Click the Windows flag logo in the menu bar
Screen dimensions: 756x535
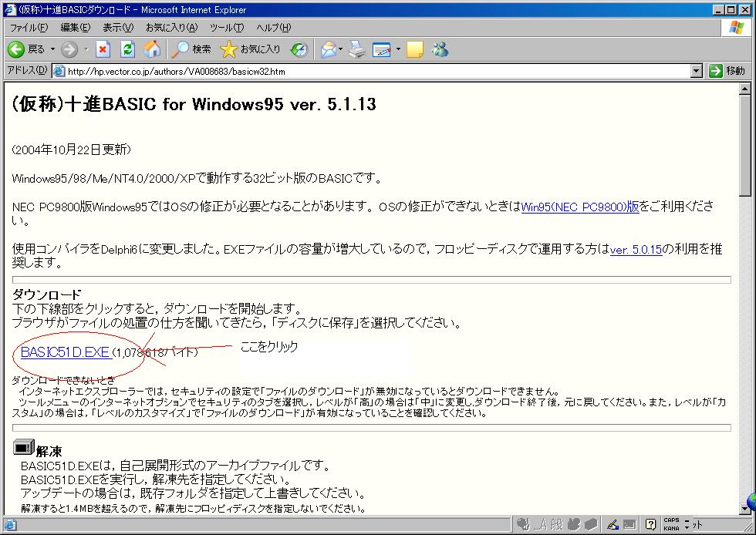[736, 28]
